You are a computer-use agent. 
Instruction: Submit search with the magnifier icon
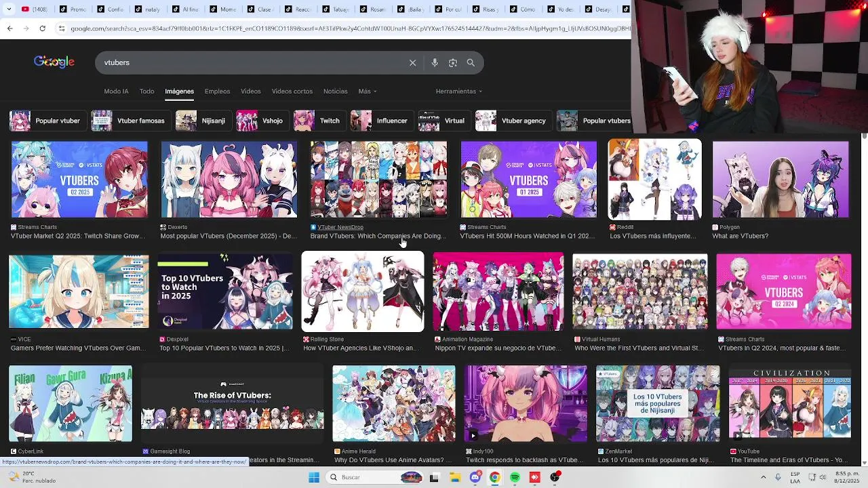point(471,62)
